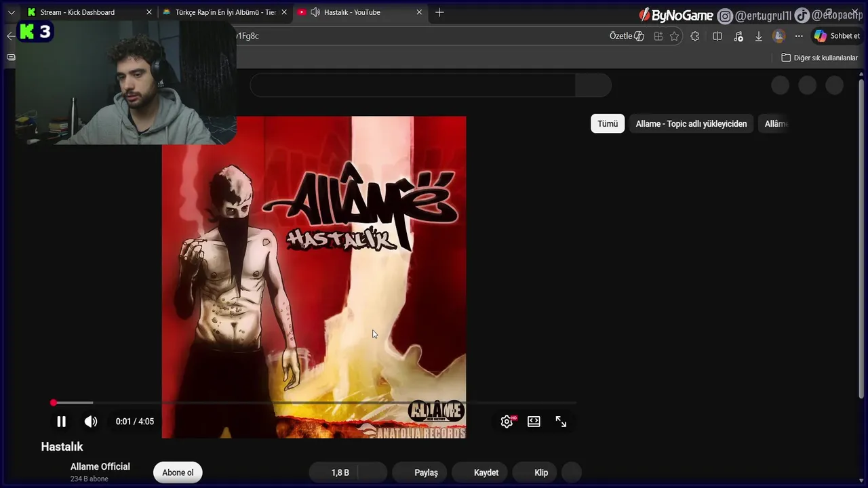Click the Hastalık album cover video

click(x=314, y=277)
